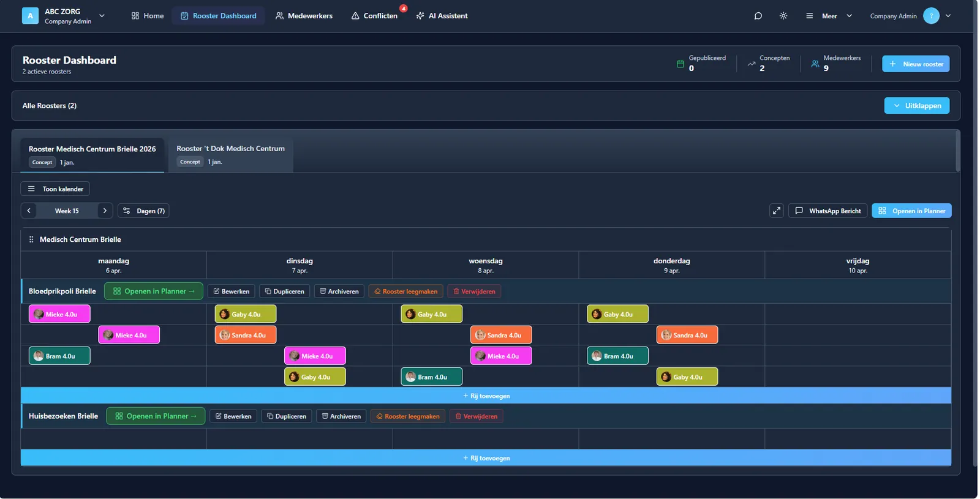Select Bram 4.0u shift on Monday

[x=59, y=356]
